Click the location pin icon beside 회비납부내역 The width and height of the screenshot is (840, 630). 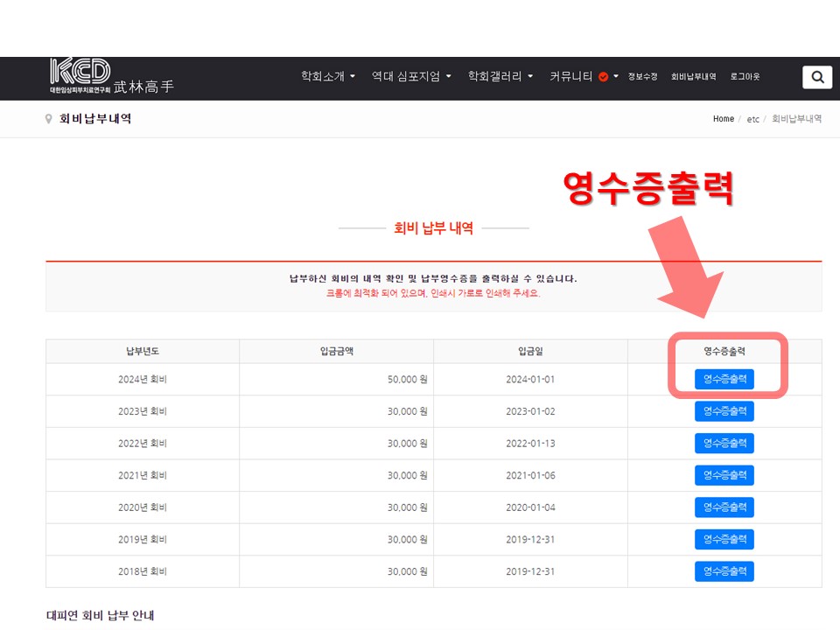[x=49, y=119]
